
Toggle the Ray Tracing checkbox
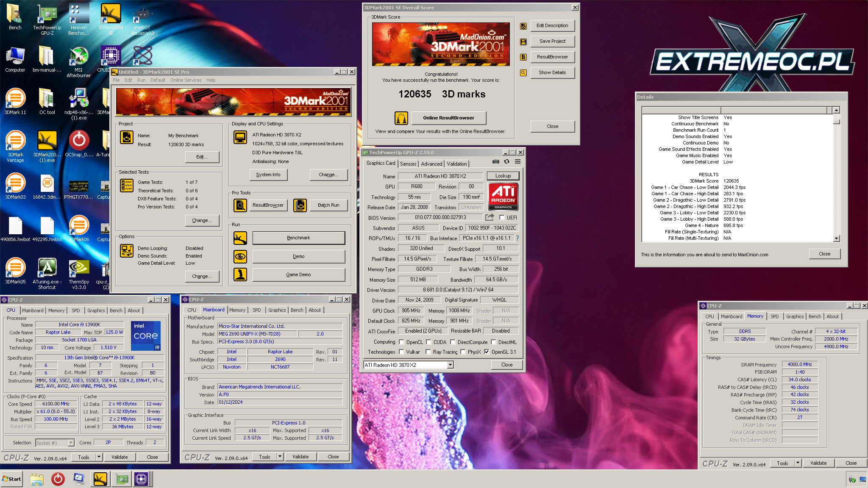coord(428,352)
